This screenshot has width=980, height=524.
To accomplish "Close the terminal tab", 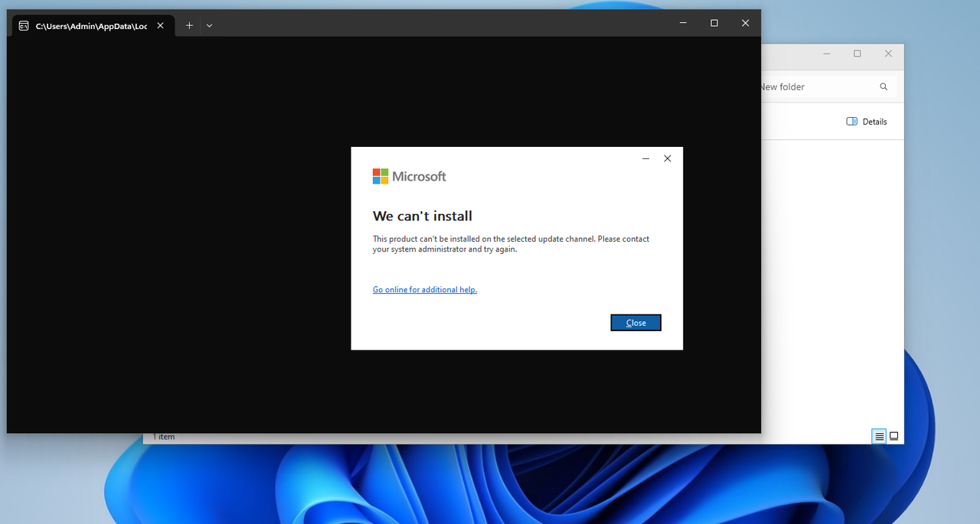I will pos(160,25).
